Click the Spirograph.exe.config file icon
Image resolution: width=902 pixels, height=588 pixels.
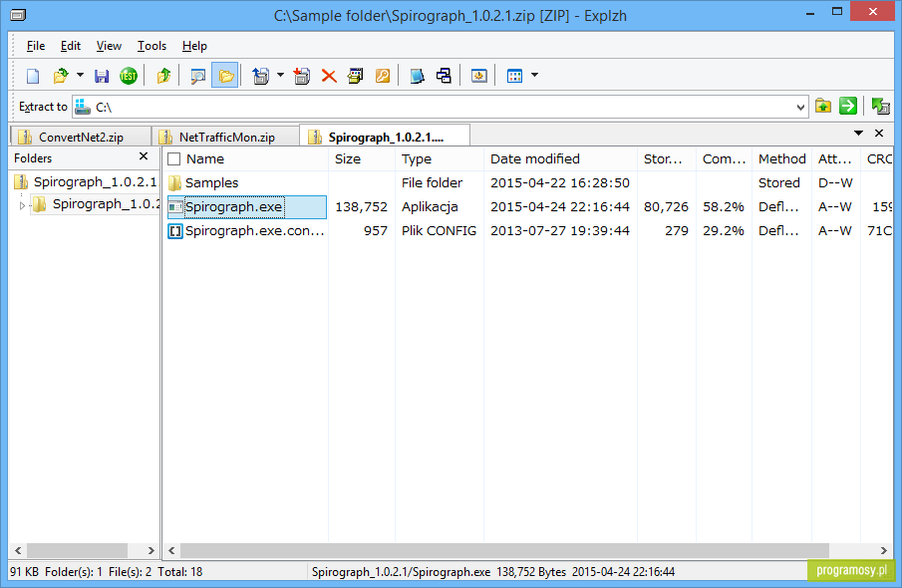[x=174, y=231]
